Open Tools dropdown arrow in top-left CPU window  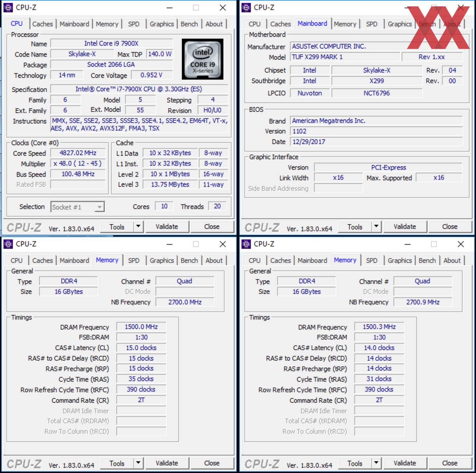[138, 227]
